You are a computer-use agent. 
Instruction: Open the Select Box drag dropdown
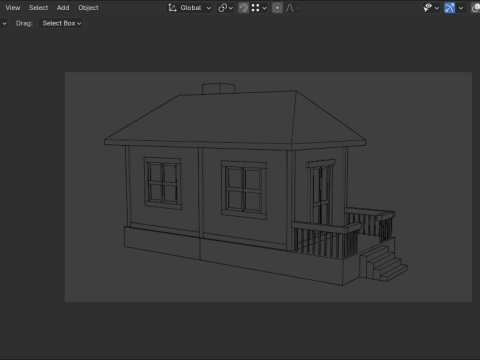pyautogui.click(x=61, y=23)
